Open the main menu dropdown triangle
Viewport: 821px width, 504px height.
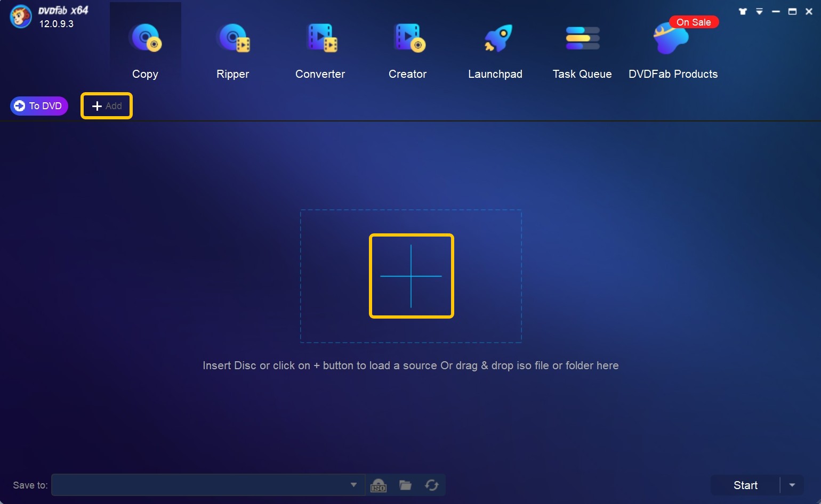tap(759, 12)
